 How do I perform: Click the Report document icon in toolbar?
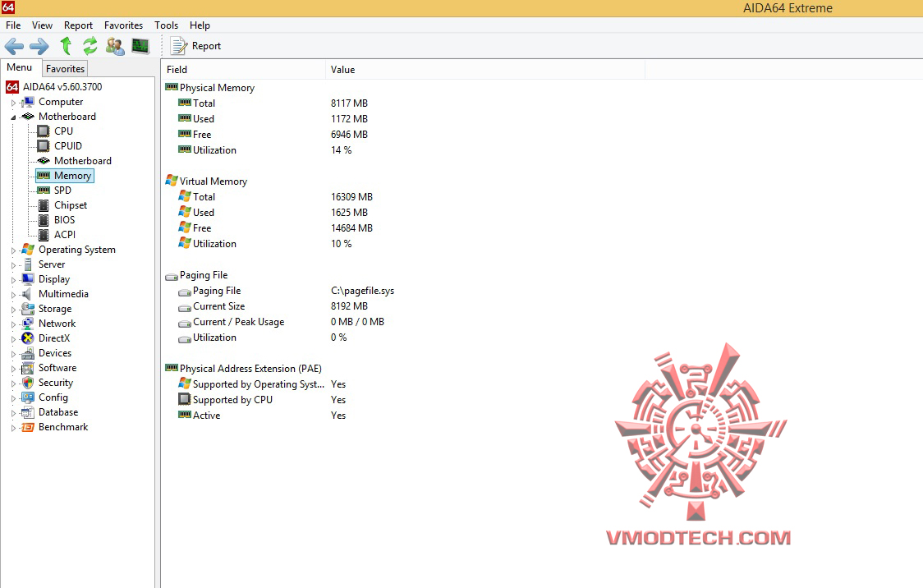click(178, 46)
